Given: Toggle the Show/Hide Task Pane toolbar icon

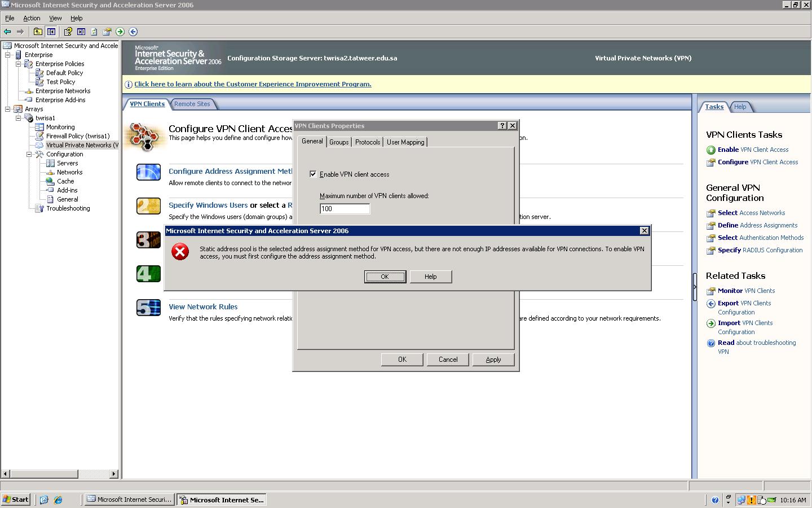Looking at the screenshot, I should coord(81,32).
